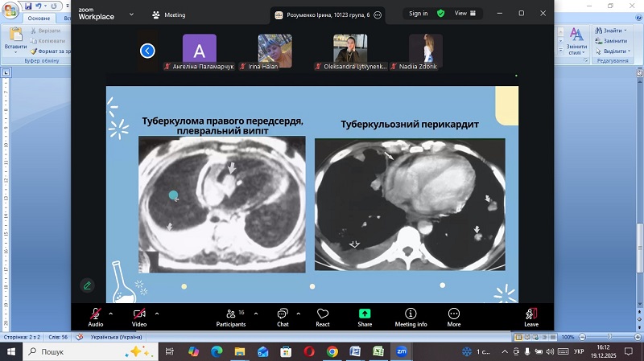Screen dimensions: 644x361
Task: Leave the Zoom meeting
Action: pos(530,317)
